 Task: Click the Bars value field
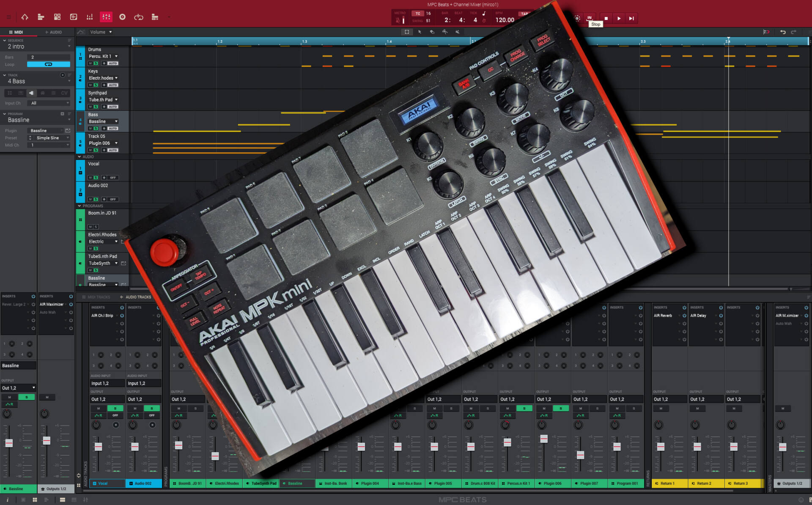coord(48,57)
